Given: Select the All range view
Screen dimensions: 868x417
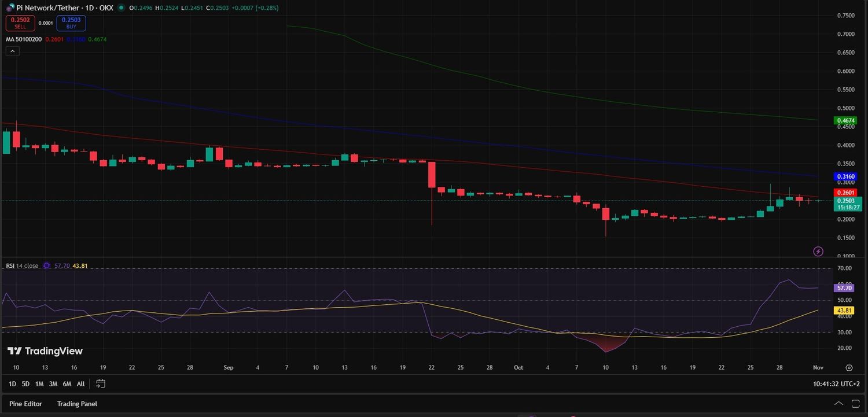Looking at the screenshot, I should [80, 383].
